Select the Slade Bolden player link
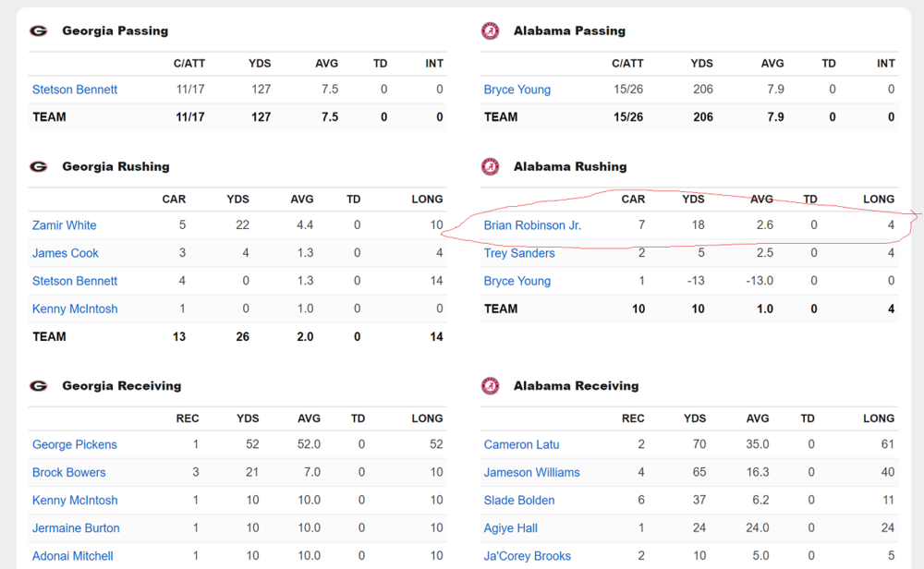The image size is (924, 569). click(519, 500)
